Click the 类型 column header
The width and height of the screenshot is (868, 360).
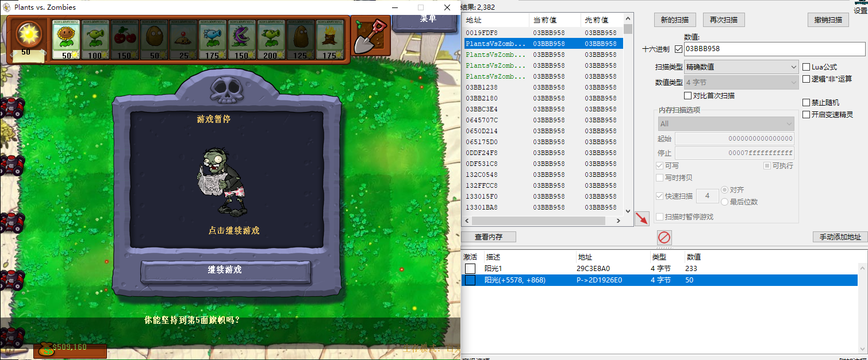666,257
